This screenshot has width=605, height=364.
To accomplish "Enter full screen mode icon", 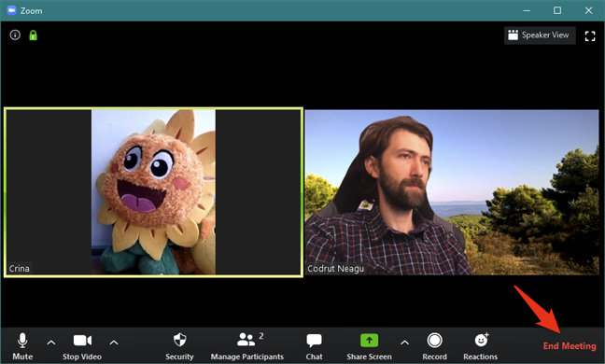I will pos(590,36).
